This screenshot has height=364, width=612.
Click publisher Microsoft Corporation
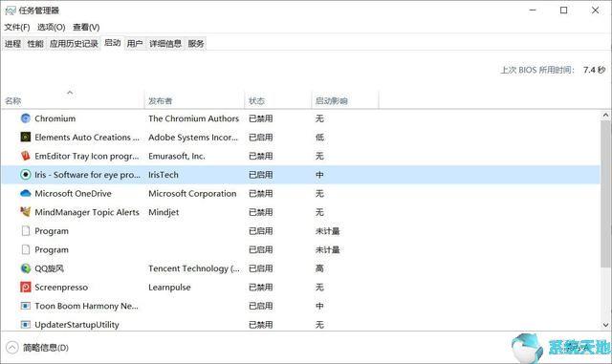pos(192,193)
